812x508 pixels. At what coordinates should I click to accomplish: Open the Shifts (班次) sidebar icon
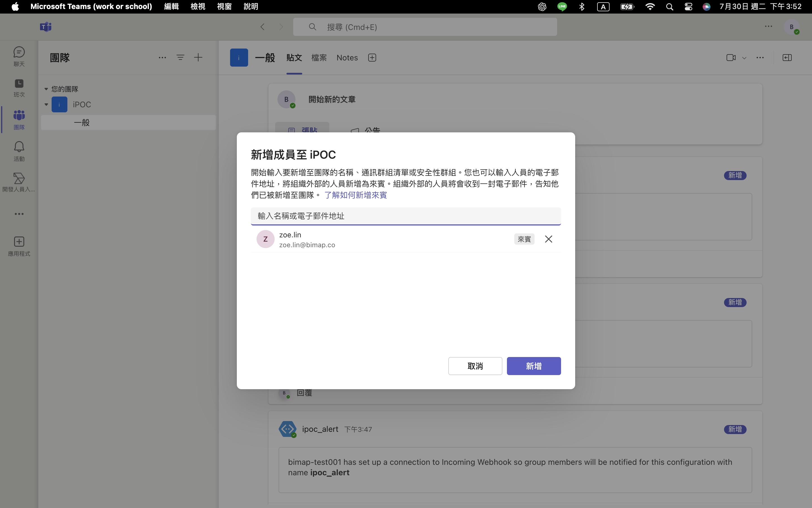tap(19, 88)
